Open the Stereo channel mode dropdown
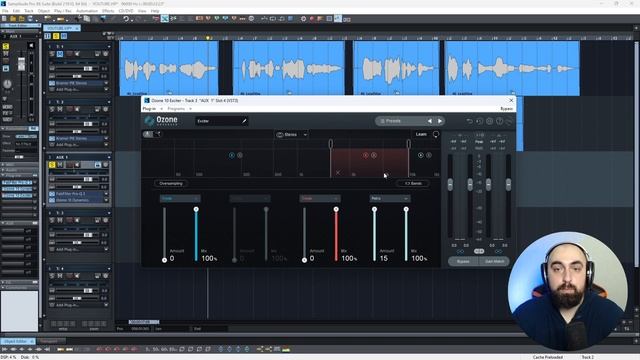640x360 pixels. 292,134
